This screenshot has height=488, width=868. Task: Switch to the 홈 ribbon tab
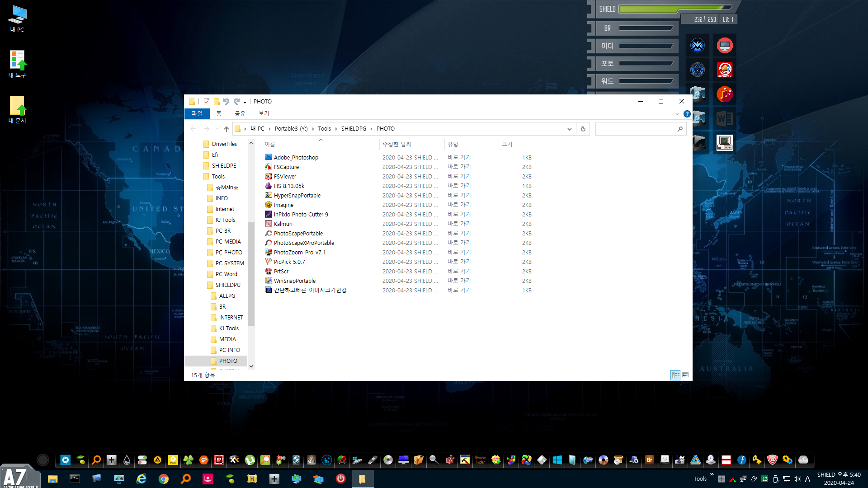click(x=219, y=113)
